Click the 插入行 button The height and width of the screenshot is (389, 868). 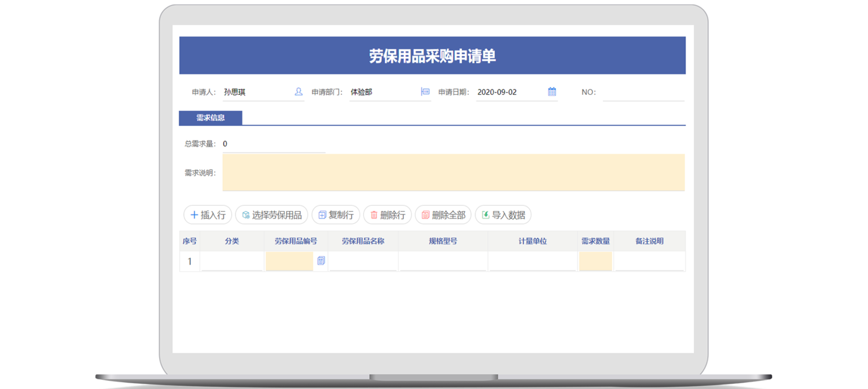point(208,215)
